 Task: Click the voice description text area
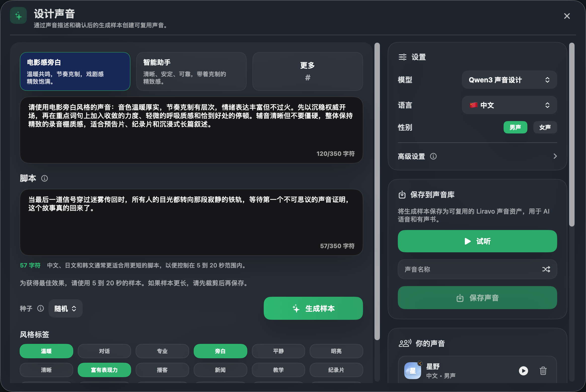pos(191,130)
